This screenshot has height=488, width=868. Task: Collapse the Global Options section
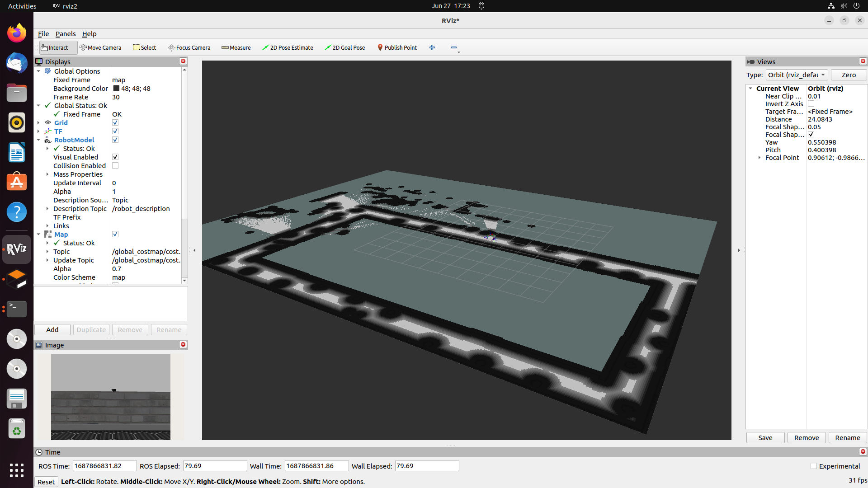coord(38,71)
